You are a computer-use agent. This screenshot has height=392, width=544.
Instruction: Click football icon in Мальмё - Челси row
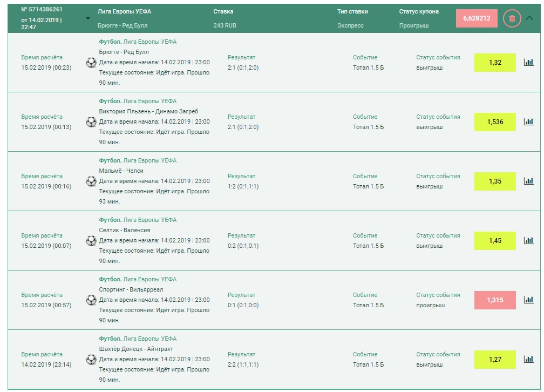pos(91,181)
